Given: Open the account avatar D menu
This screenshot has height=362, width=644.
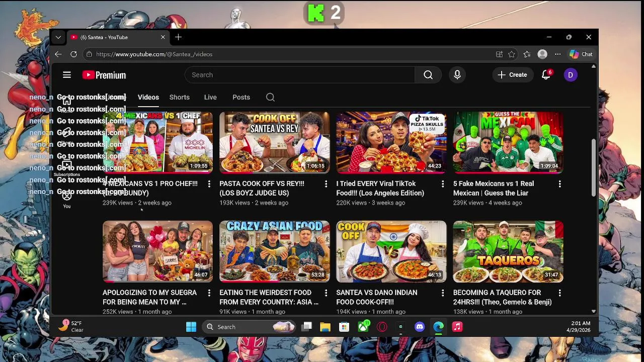Looking at the screenshot, I should click(x=570, y=75).
